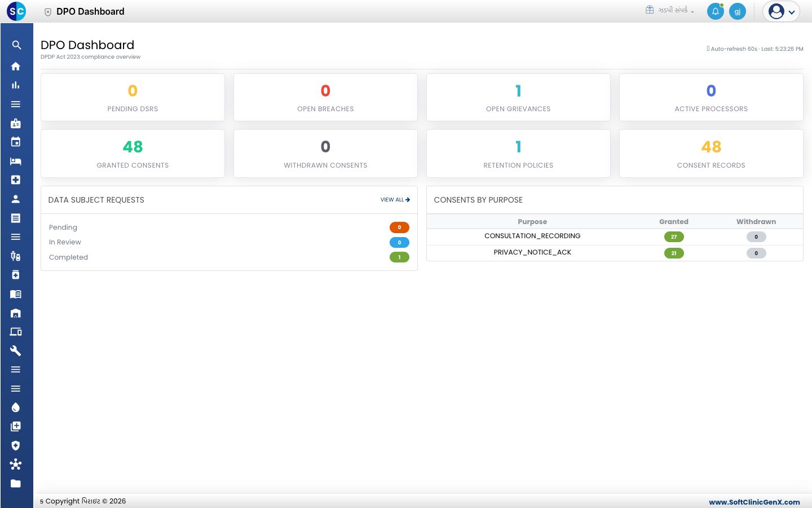Open the wrench tools icon
The width and height of the screenshot is (812, 508).
16,351
